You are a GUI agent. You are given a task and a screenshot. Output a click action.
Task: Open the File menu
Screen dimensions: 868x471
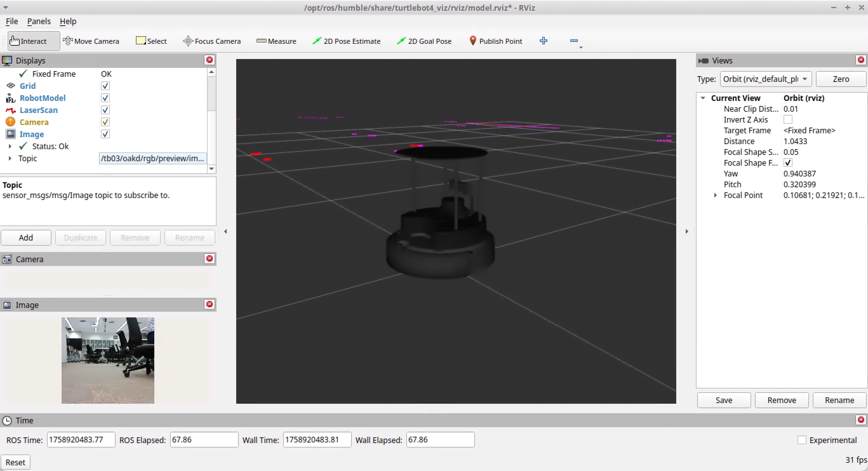click(12, 21)
